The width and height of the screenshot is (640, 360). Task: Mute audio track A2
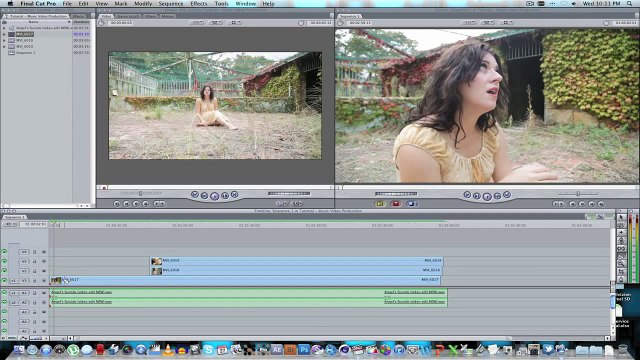(x=4, y=302)
